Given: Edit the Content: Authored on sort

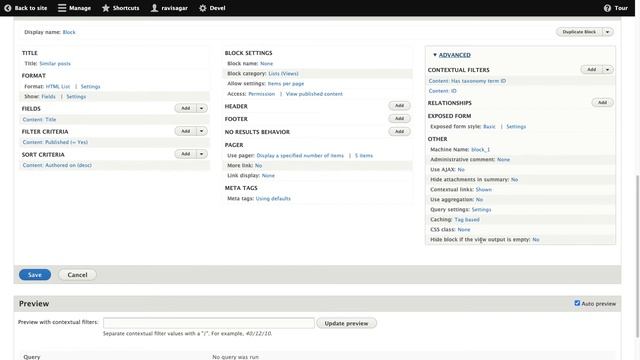Looking at the screenshot, I should tap(57, 165).
